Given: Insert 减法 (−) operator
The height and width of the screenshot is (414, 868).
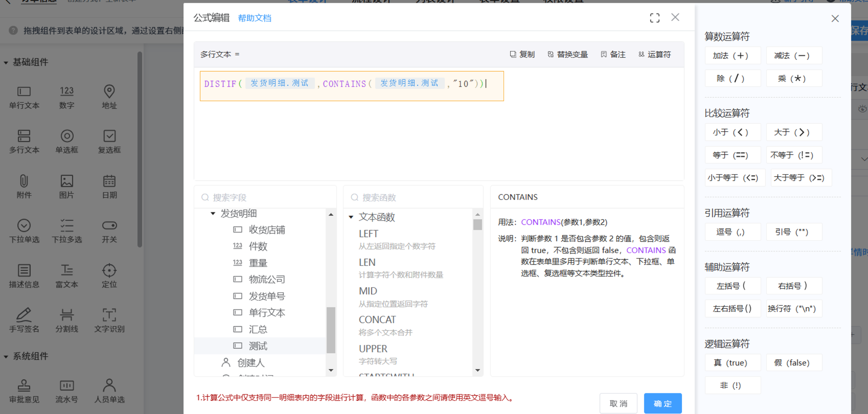Looking at the screenshot, I should 794,56.
